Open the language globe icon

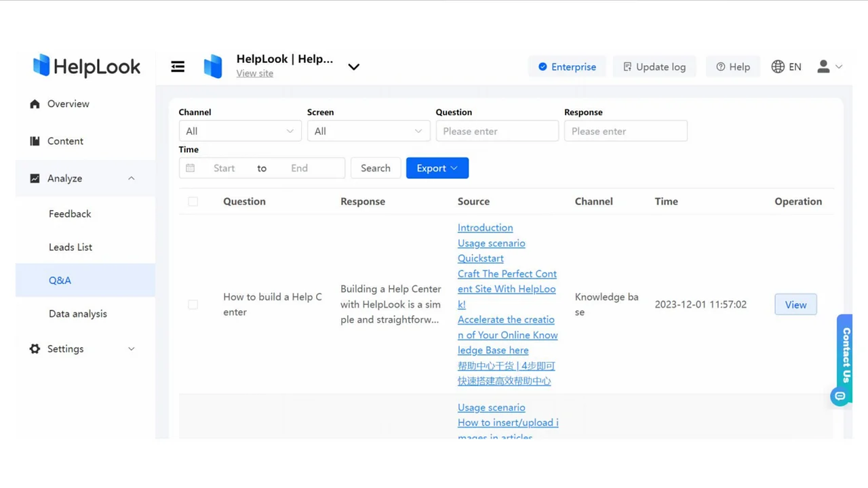[776, 66]
